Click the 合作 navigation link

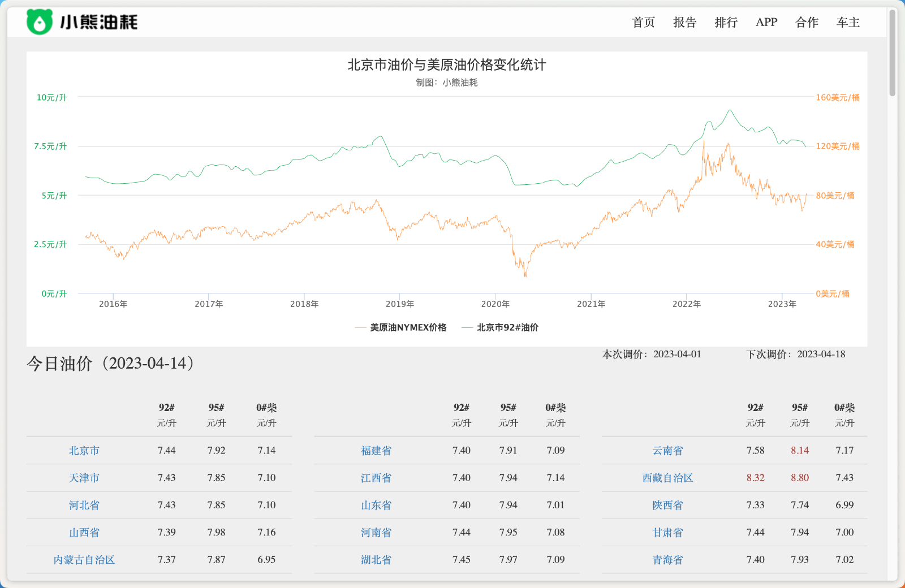point(807,22)
